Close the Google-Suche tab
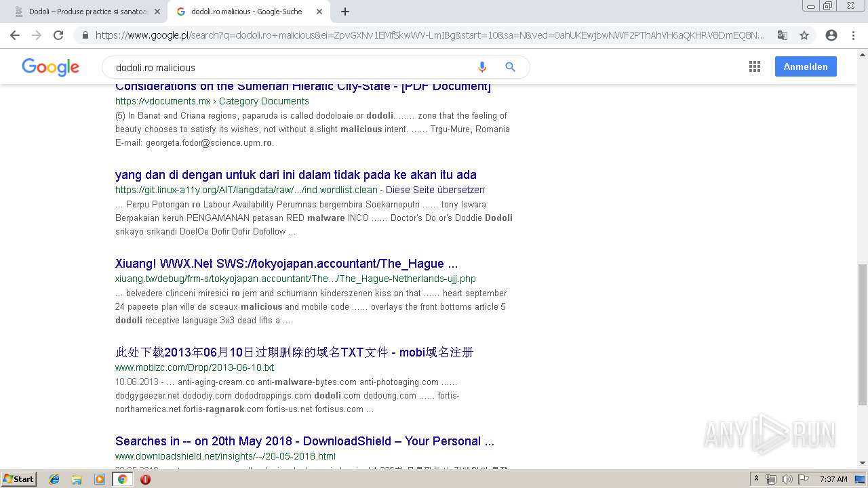The width and height of the screenshot is (868, 488). (x=319, y=12)
